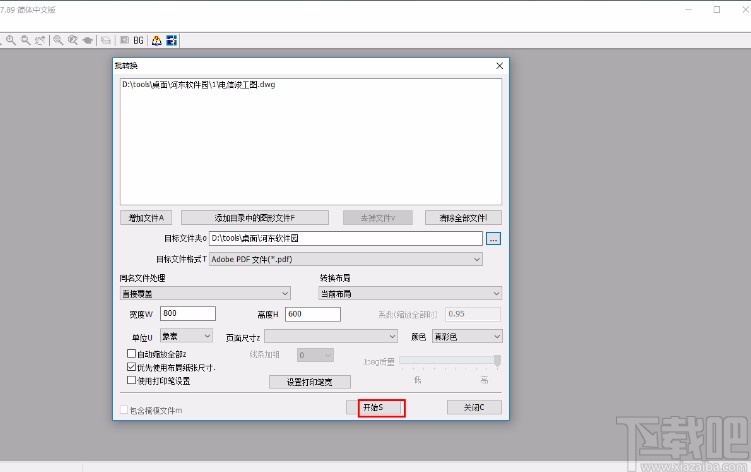Open the 单位U units dropdown
Viewport: 751px width, 472px height.
186,336
